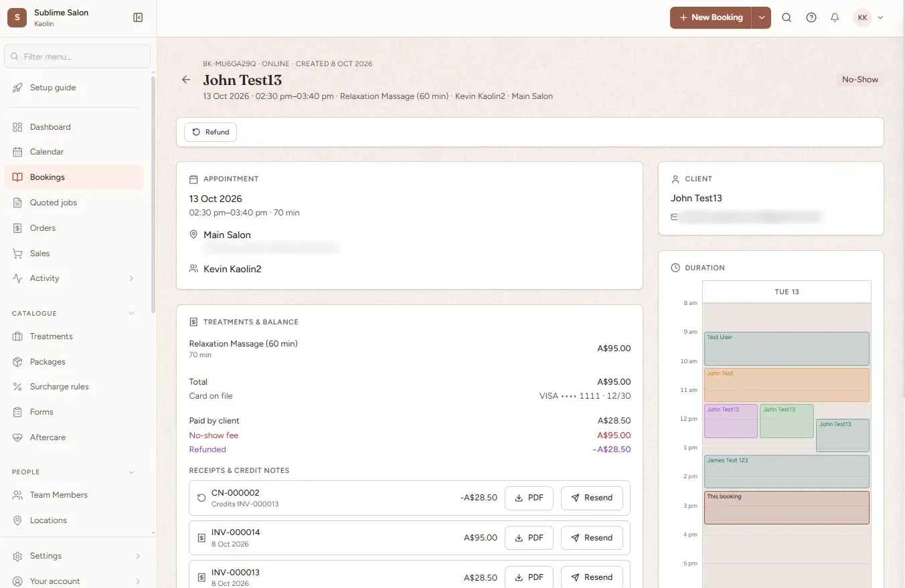Click the Sales cart icon

[17, 254]
